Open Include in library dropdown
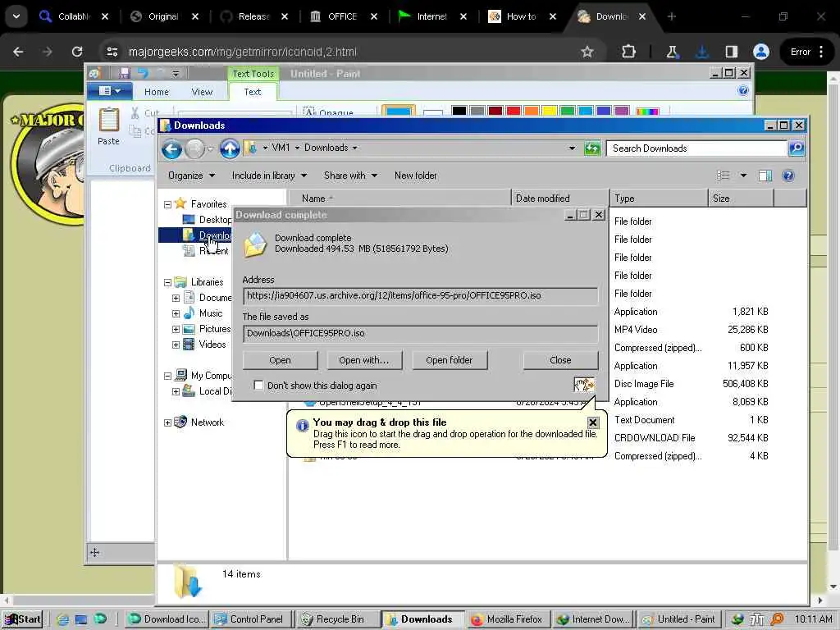840x630 pixels. click(x=269, y=176)
